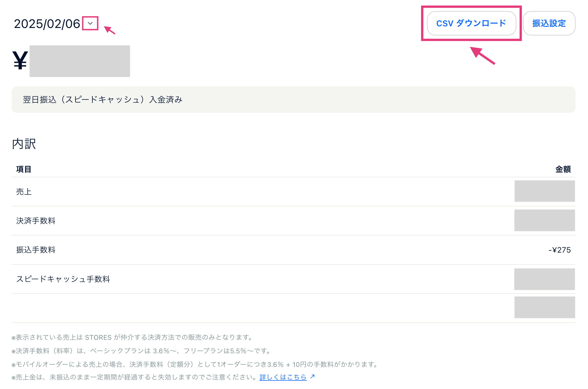Open the 振込設定 settings button
This screenshot has width=588, height=389.
click(x=549, y=23)
